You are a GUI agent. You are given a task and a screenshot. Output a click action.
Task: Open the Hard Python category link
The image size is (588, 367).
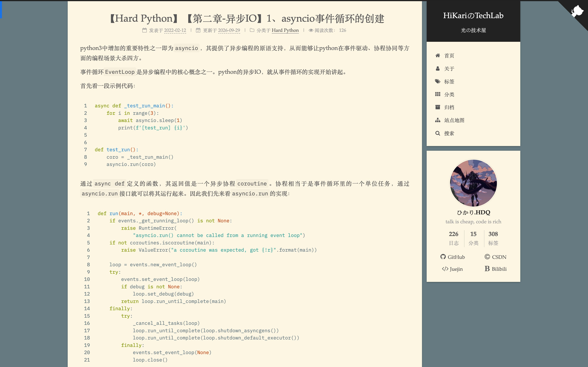[x=285, y=30]
